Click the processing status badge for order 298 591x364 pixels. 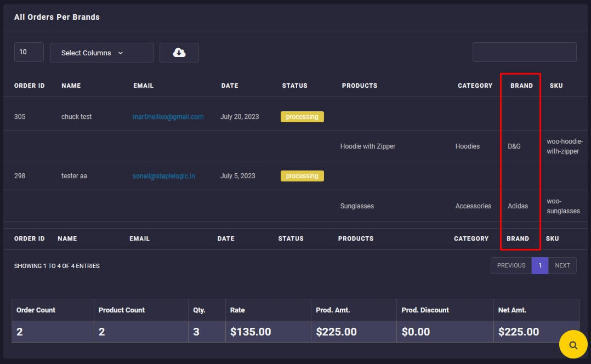click(x=302, y=176)
